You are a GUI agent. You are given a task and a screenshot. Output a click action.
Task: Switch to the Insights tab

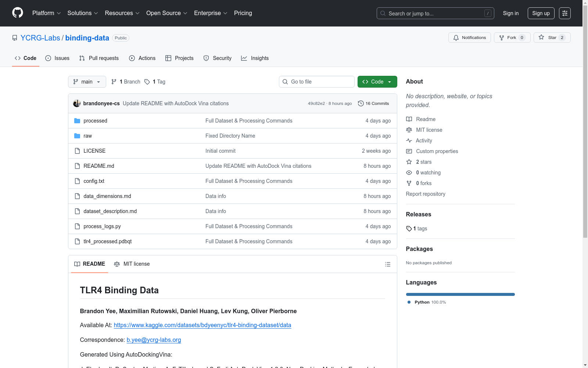255,58
